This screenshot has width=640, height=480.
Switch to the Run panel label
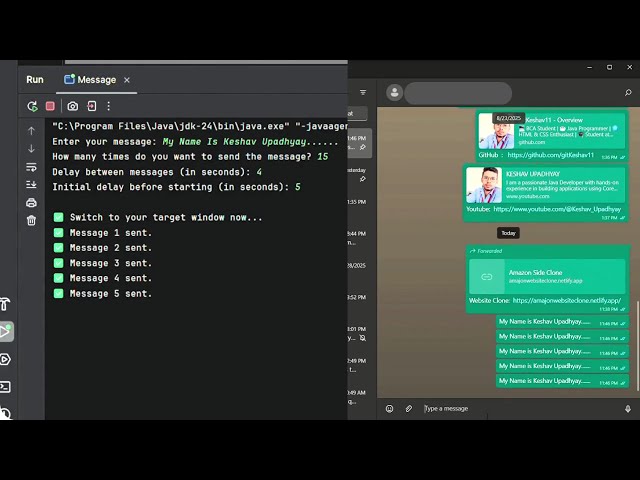(35, 80)
